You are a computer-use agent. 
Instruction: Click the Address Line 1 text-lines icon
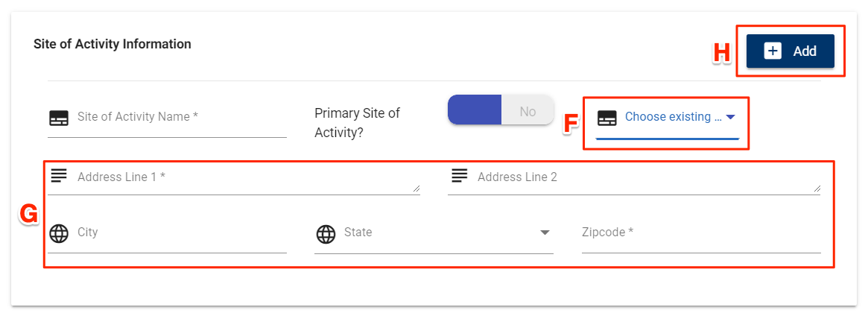pos(59,176)
